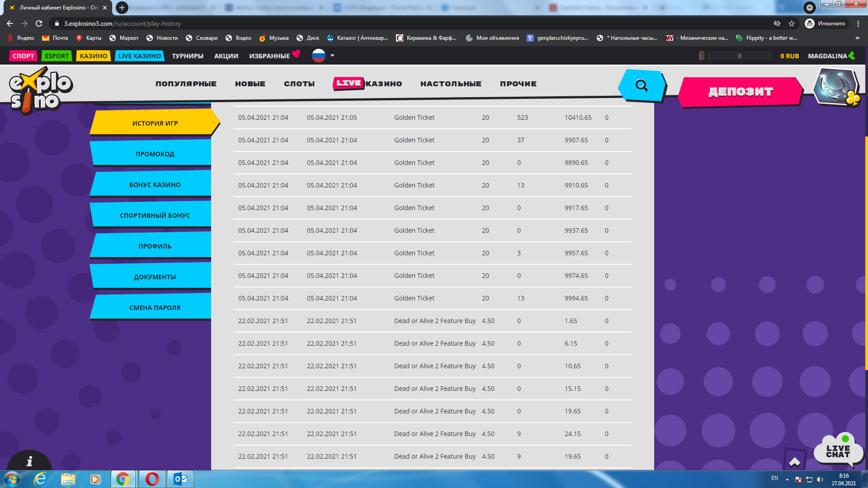Select the balance cell showing 1.65
This screenshot has width=868, height=488.
pos(571,321)
